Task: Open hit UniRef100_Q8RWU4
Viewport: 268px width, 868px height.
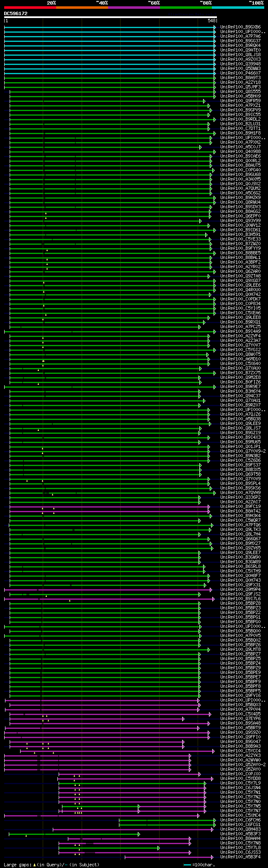Action: tap(240, 202)
